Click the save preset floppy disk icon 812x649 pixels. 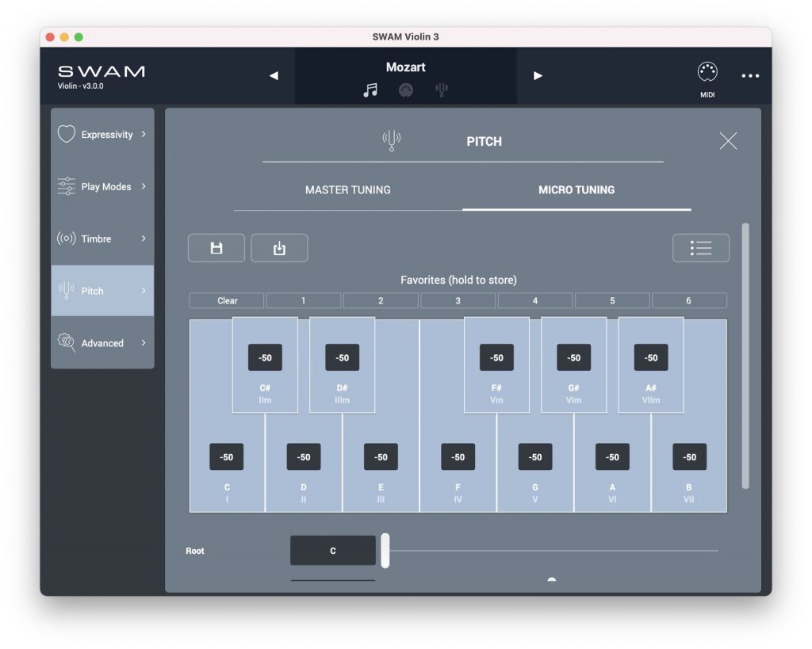(216, 248)
